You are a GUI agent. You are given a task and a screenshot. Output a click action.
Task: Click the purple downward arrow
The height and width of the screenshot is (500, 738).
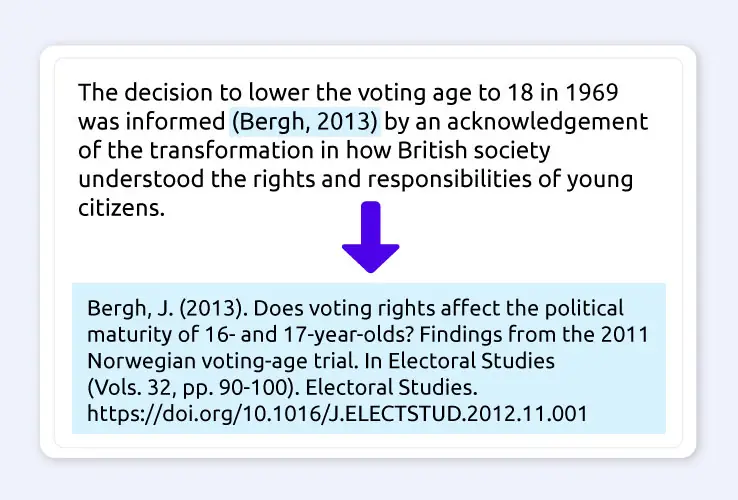(x=370, y=238)
